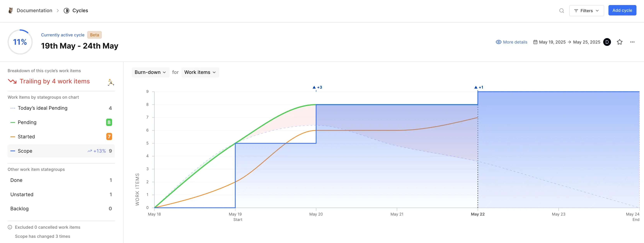The height and width of the screenshot is (243, 644).
Task: Click the owl workspace icon in the breadcrumb
Action: click(x=10, y=10)
